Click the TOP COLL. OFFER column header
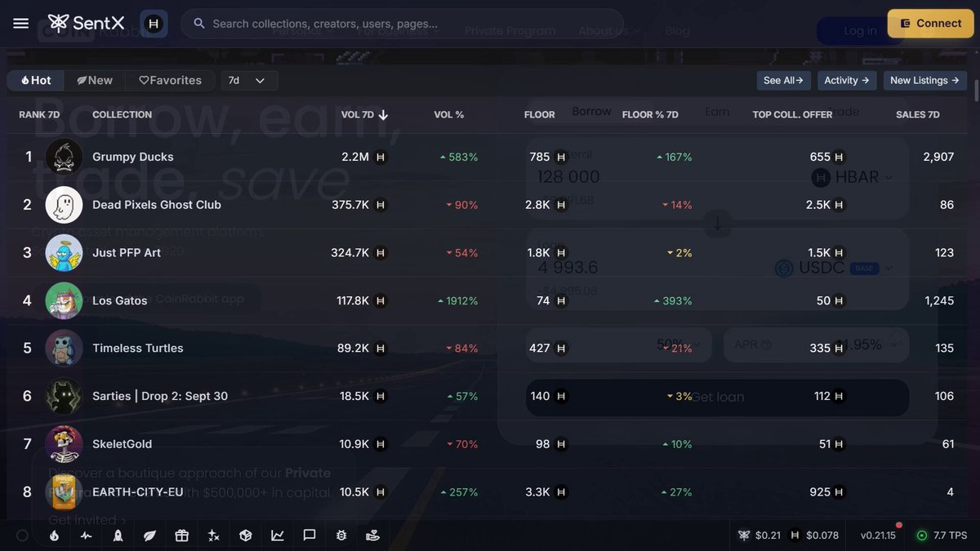This screenshot has height=551, width=980. pyautogui.click(x=793, y=115)
